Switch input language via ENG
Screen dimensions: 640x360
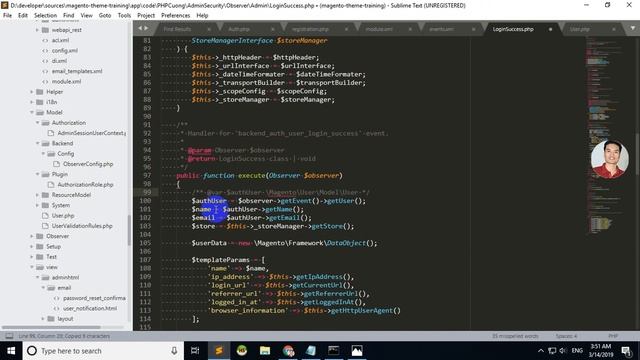[577, 351]
